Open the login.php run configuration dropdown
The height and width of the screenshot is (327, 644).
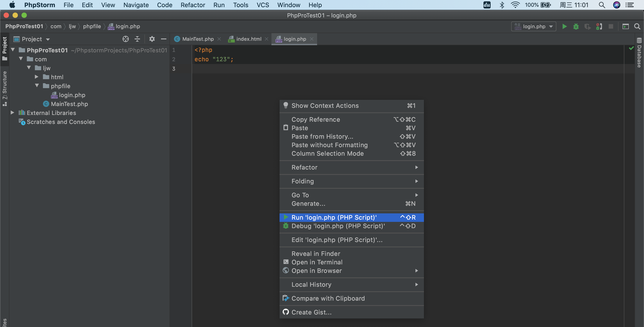click(x=534, y=26)
